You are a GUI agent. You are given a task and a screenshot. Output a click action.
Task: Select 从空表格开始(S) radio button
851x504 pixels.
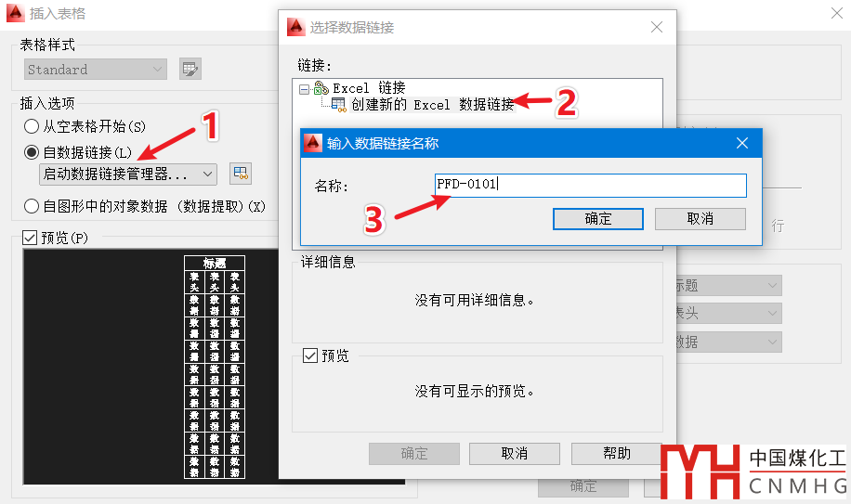32,126
